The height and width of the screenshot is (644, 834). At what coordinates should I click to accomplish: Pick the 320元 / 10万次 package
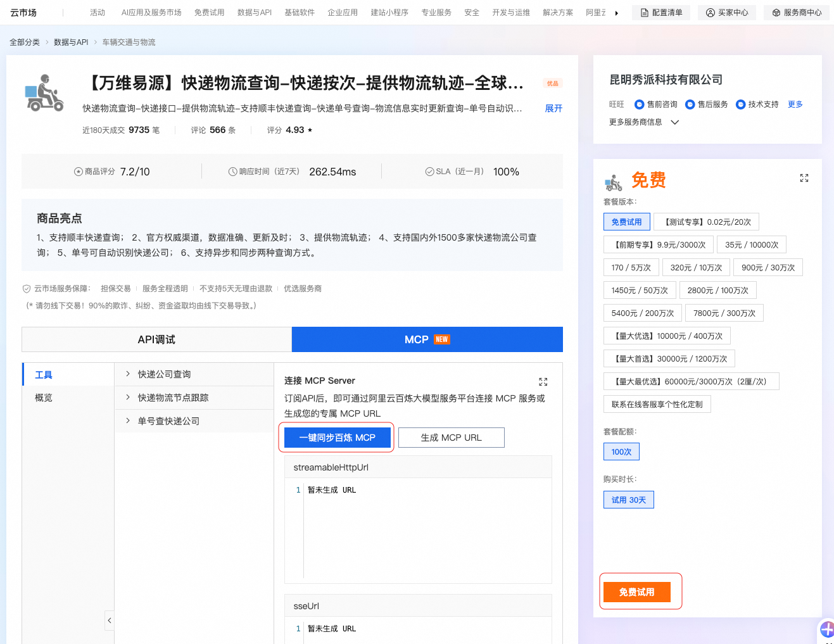[x=697, y=268]
